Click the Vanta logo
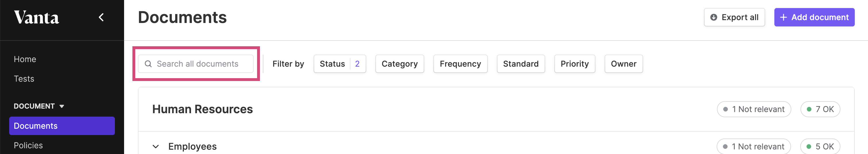Screen dimensions: 868x154 click(36, 18)
